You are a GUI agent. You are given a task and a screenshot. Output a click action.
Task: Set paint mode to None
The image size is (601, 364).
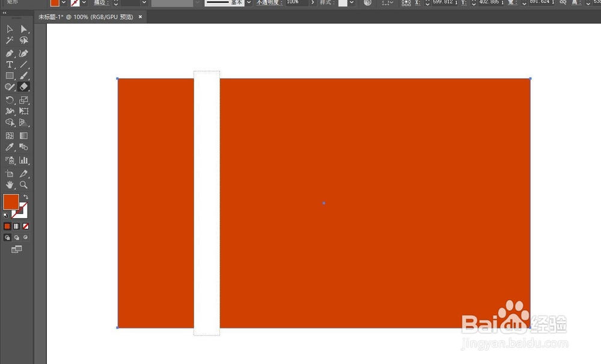tap(26, 226)
